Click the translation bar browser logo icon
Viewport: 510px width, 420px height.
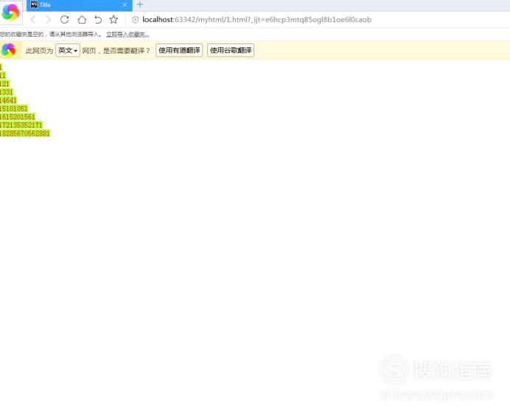pyautogui.click(x=8, y=50)
